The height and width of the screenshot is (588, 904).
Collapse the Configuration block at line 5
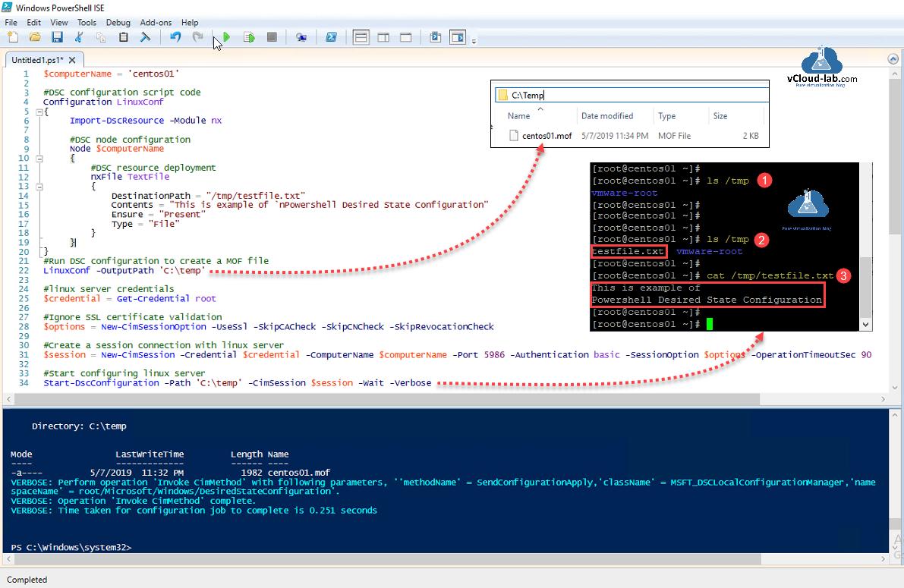[39, 112]
